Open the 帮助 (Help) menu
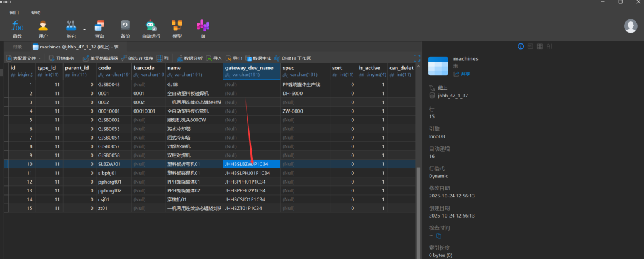The height and width of the screenshot is (259, 644). coord(36,12)
